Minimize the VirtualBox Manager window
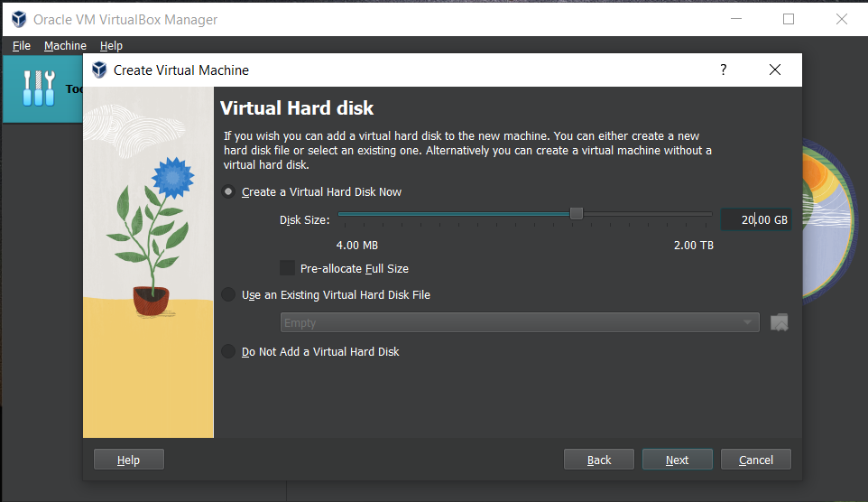The image size is (868, 502). click(736, 19)
